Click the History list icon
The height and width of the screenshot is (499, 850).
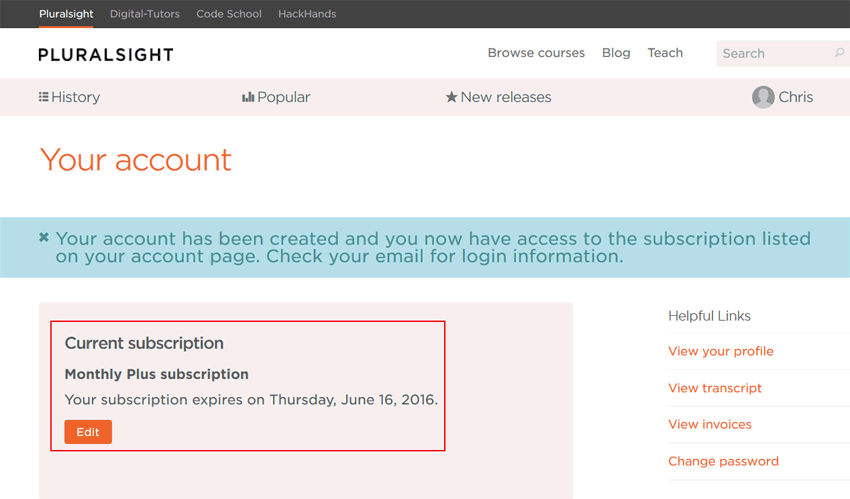coord(44,97)
